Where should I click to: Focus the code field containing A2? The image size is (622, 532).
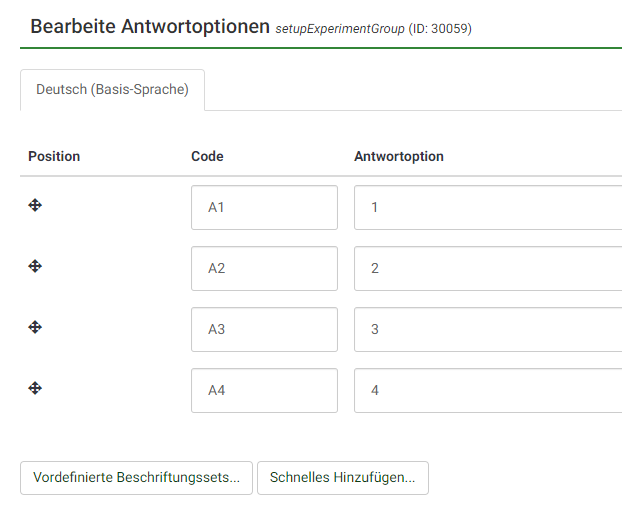264,269
